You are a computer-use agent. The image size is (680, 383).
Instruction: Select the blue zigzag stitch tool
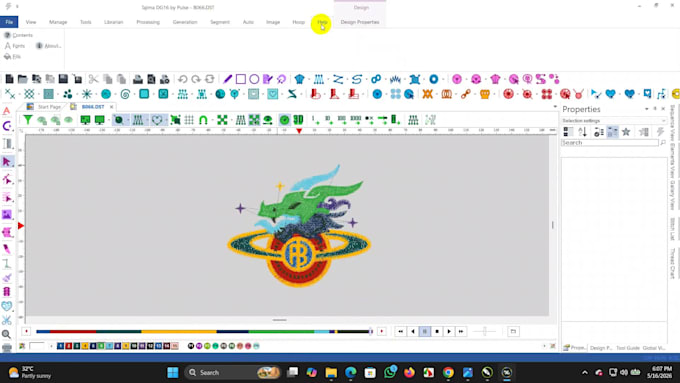(338, 79)
